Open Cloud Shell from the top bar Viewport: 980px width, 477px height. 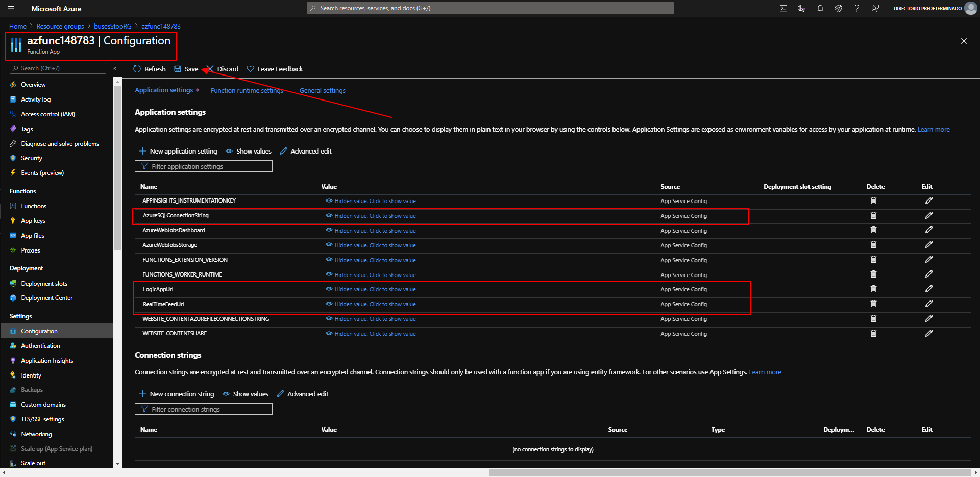[783, 8]
